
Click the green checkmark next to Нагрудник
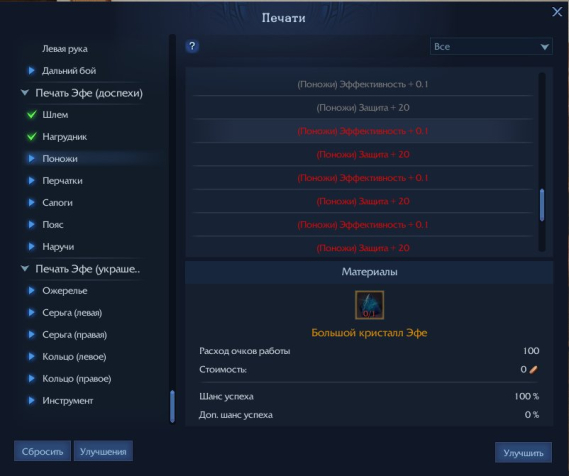coord(32,137)
